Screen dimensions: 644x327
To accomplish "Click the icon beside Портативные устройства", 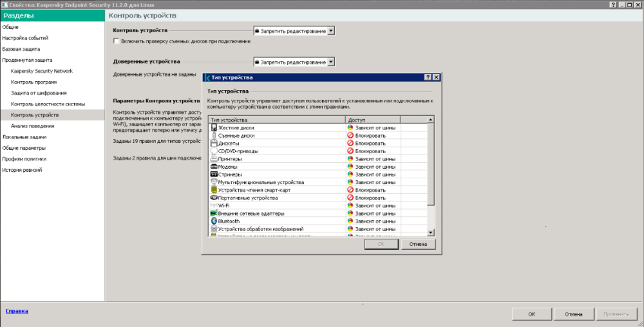I will click(x=214, y=198).
